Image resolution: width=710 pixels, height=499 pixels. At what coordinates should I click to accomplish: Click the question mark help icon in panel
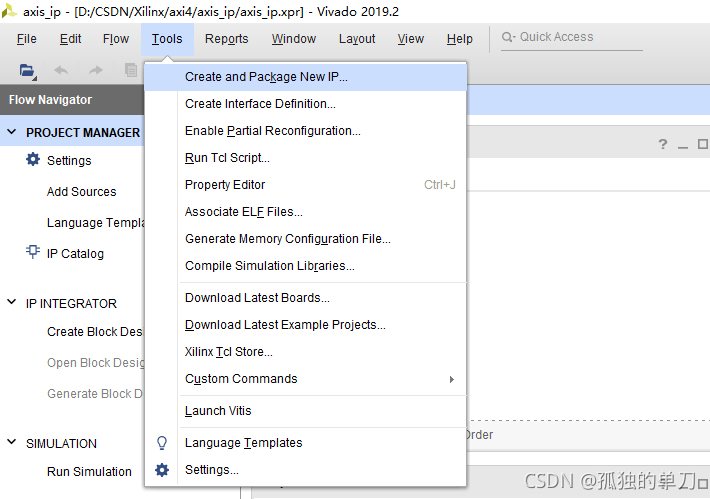point(663,144)
